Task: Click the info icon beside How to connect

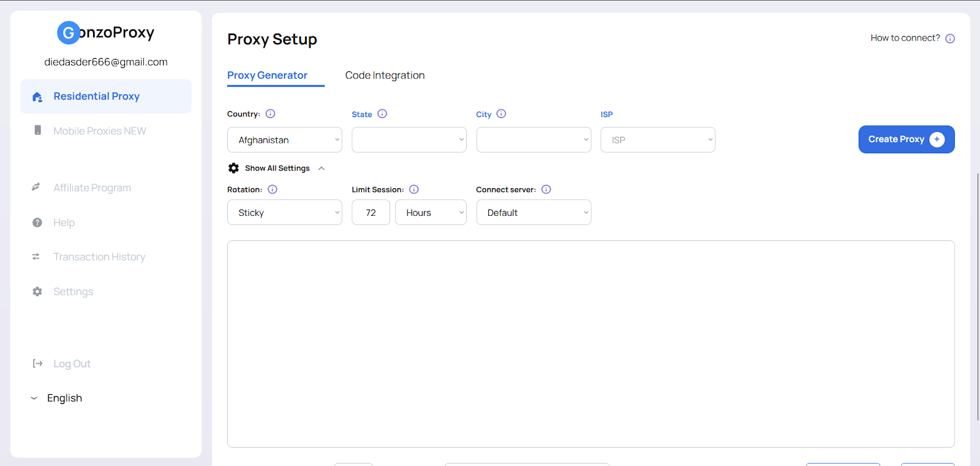Action: 950,39
